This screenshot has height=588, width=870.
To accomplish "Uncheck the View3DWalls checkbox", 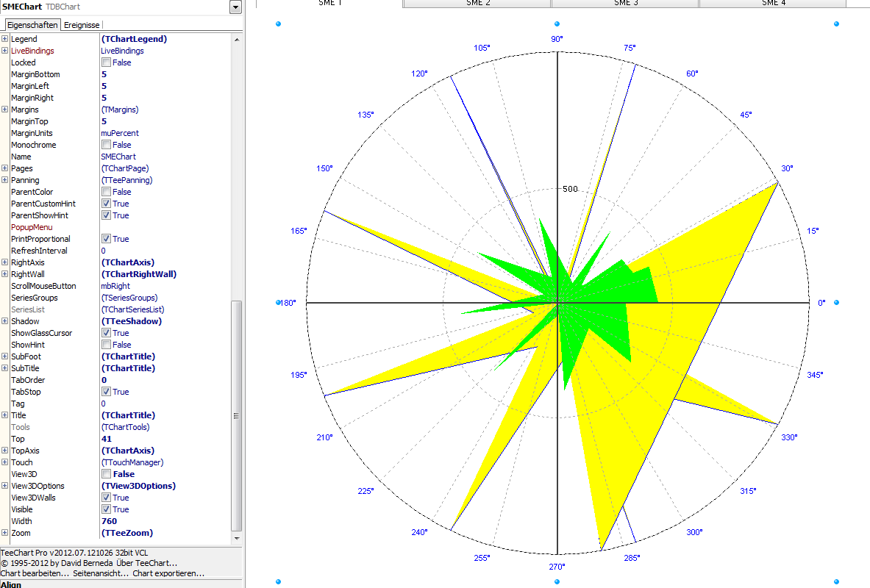I will point(106,498).
